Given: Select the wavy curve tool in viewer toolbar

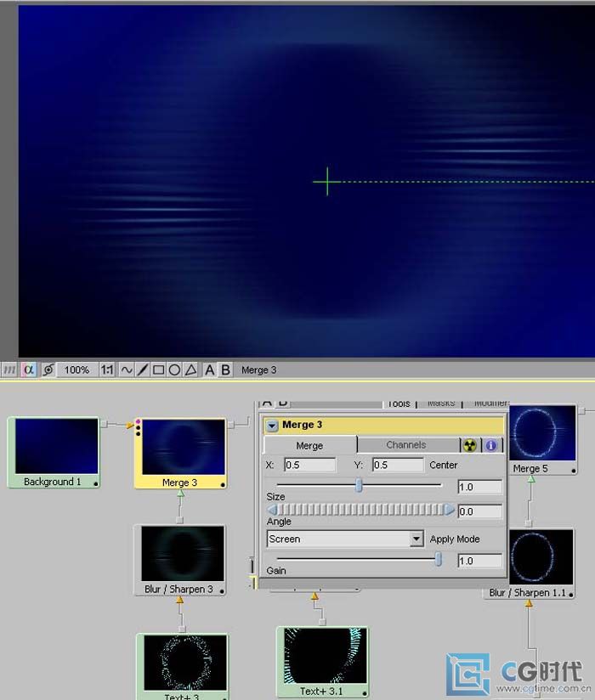Looking at the screenshot, I should pos(127,370).
